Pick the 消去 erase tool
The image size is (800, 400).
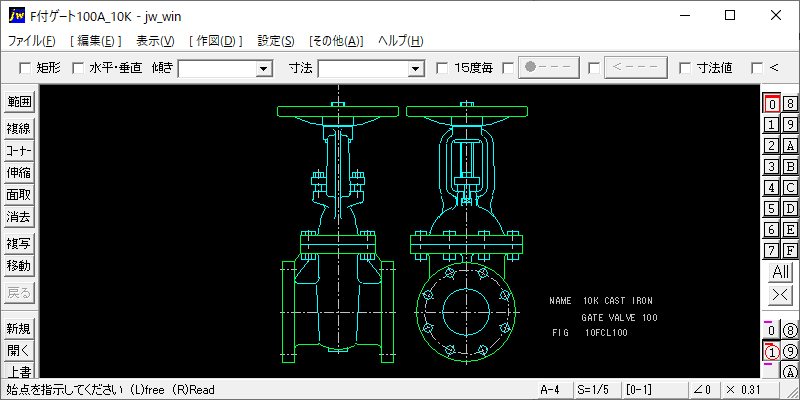coord(19,217)
